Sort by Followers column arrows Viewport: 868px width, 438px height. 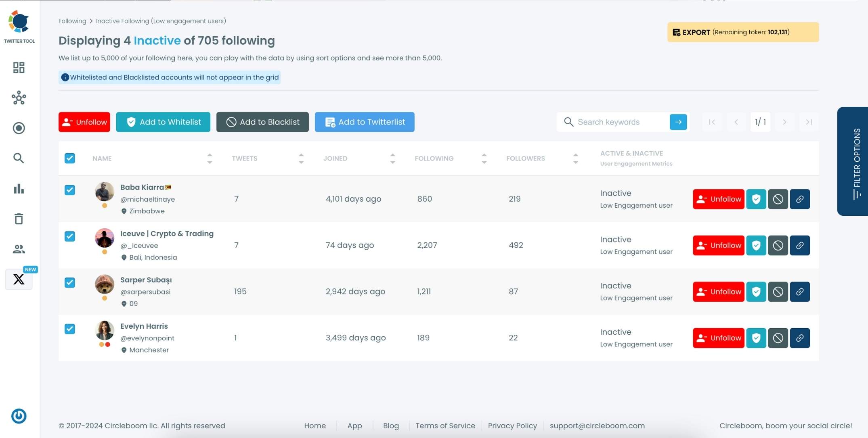click(575, 159)
